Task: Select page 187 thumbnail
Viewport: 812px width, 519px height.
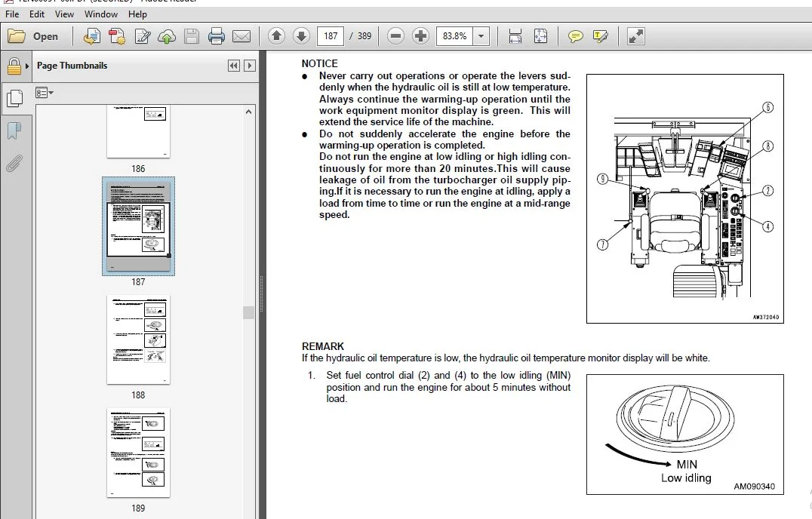Action: click(x=138, y=226)
